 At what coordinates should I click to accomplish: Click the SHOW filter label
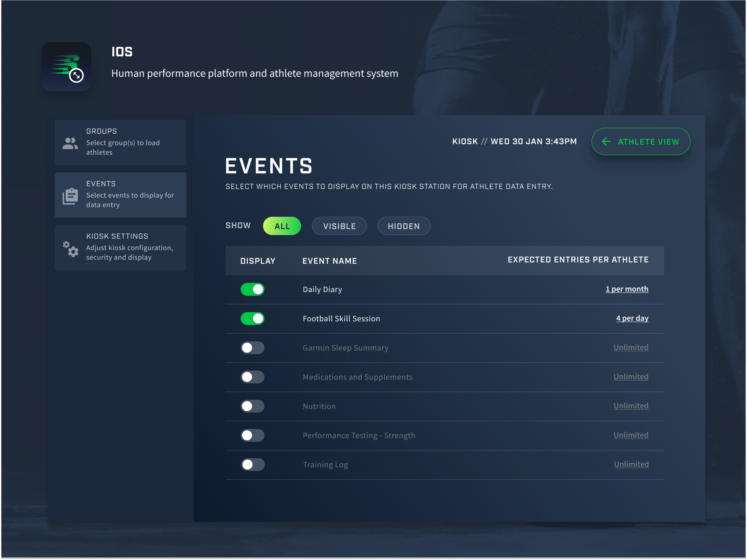(x=238, y=226)
